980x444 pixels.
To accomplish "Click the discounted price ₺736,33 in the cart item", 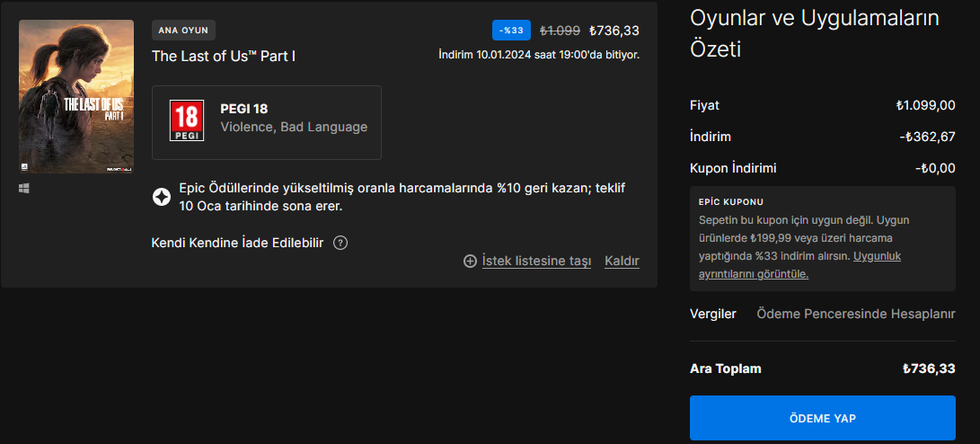I will point(614,30).
